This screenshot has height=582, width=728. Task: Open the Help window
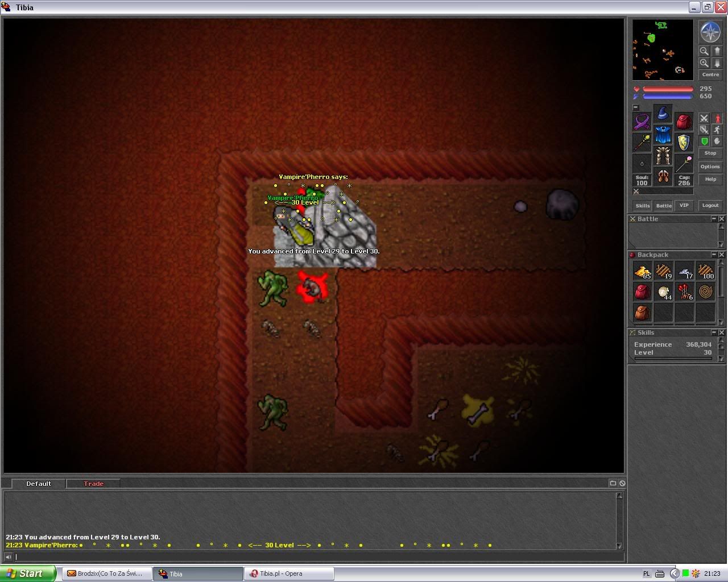coord(710,179)
